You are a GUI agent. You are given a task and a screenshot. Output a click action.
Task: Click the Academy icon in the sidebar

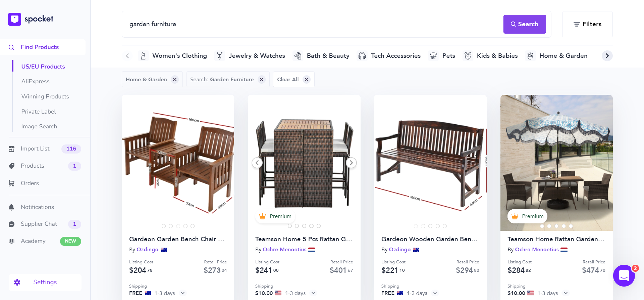[x=11, y=241]
